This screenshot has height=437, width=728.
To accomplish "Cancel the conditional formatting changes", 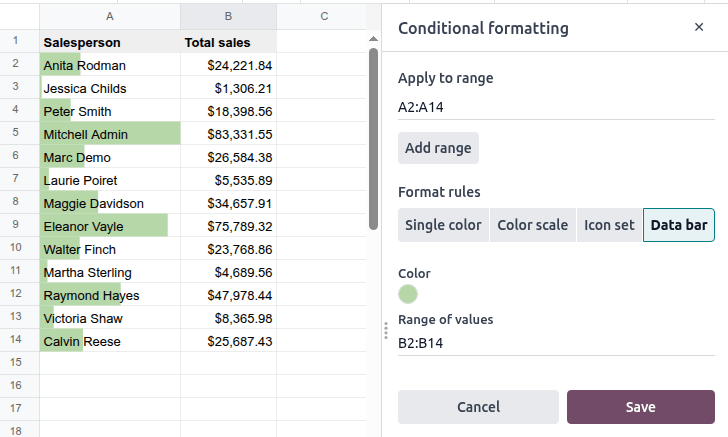I will (478, 407).
